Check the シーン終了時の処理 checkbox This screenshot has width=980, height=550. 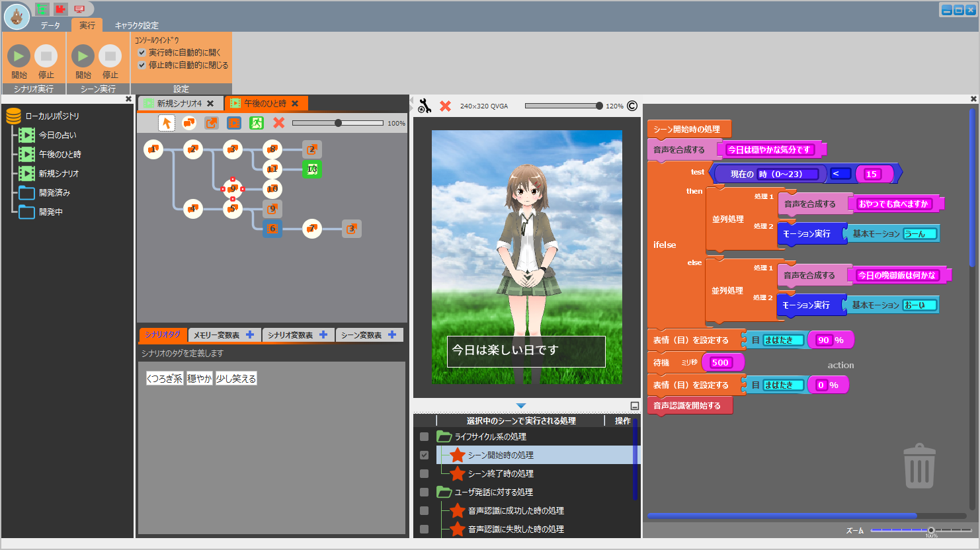(x=424, y=473)
